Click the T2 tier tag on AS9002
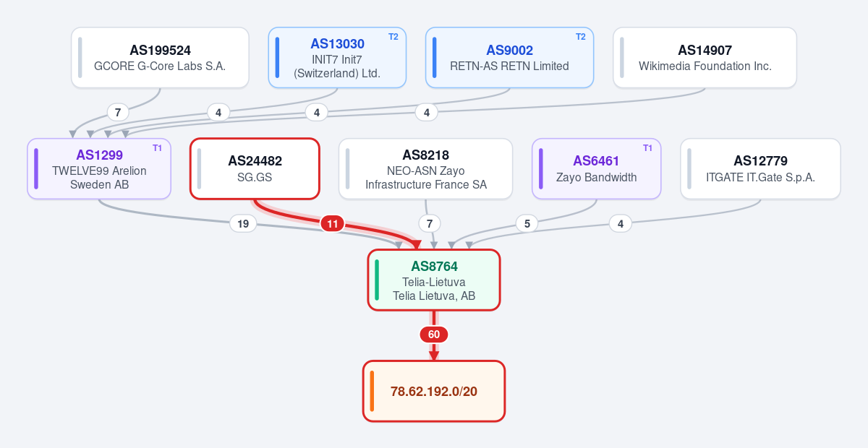This screenshot has width=868, height=448. pyautogui.click(x=581, y=37)
